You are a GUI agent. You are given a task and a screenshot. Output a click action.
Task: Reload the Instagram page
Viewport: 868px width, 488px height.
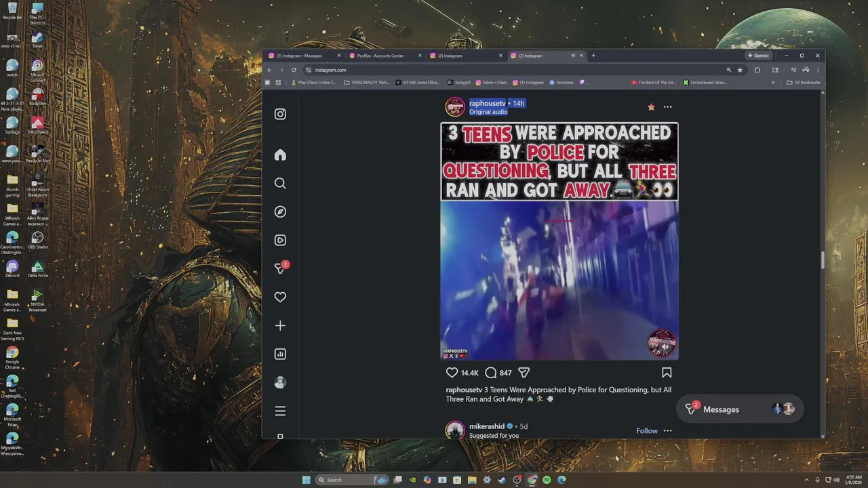294,70
